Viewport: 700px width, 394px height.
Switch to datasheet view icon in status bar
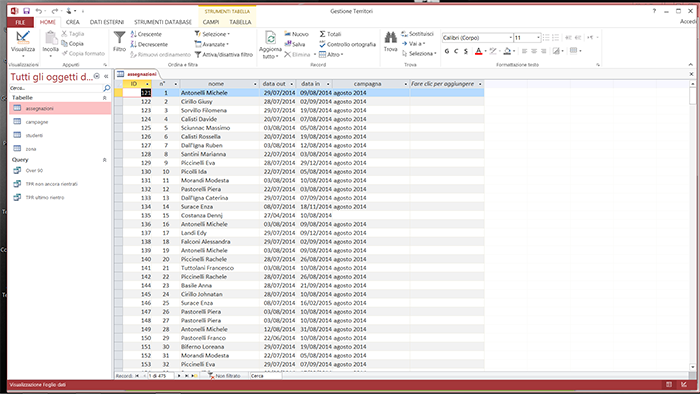(x=669, y=384)
